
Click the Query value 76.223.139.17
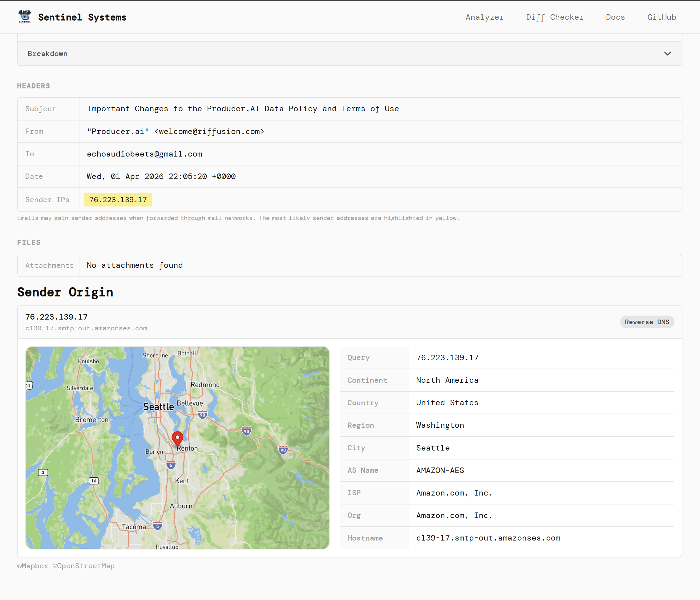click(x=447, y=358)
